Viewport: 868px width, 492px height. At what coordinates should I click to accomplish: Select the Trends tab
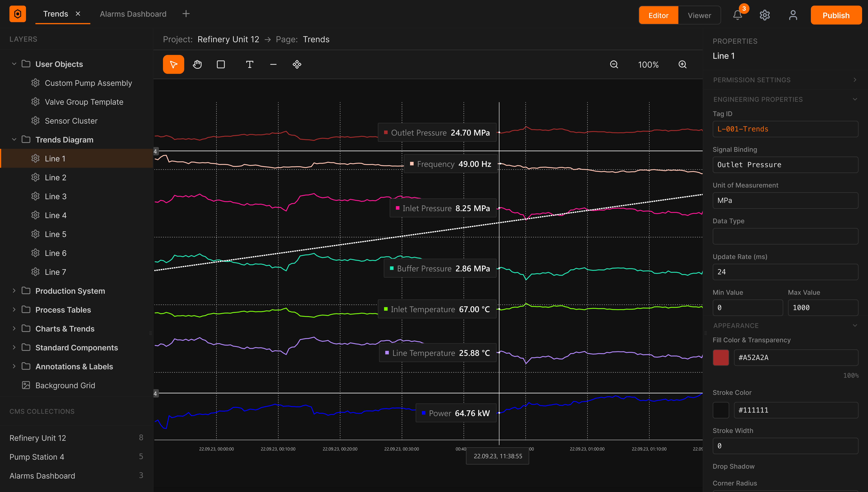[x=56, y=14]
